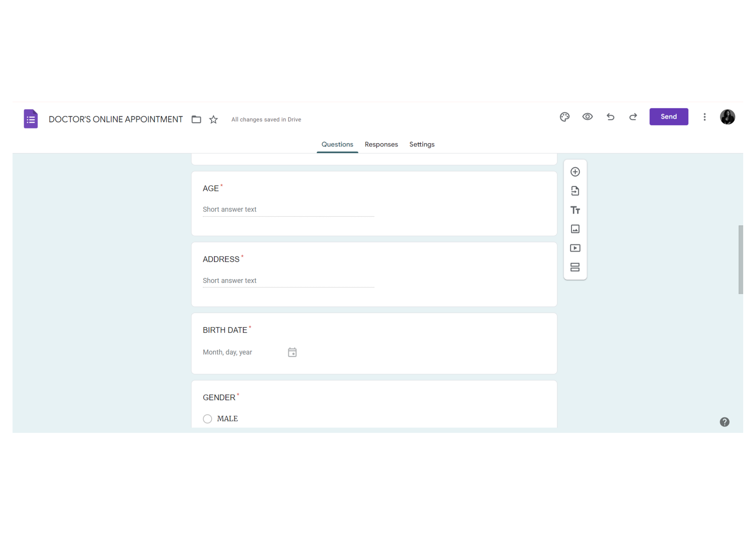Click the AGE short answer field
Viewport: 756px width, 534px height.
(288, 210)
